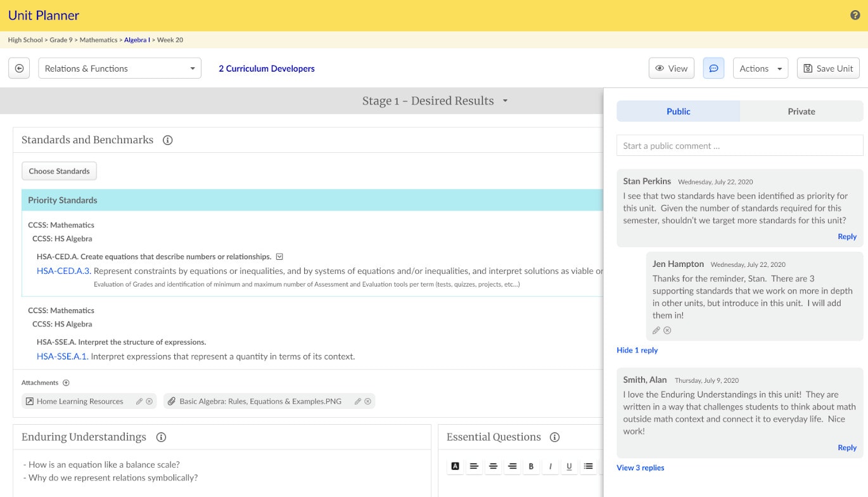Delete Jen Hampton's reply comment
868x497 pixels.
[x=667, y=330]
